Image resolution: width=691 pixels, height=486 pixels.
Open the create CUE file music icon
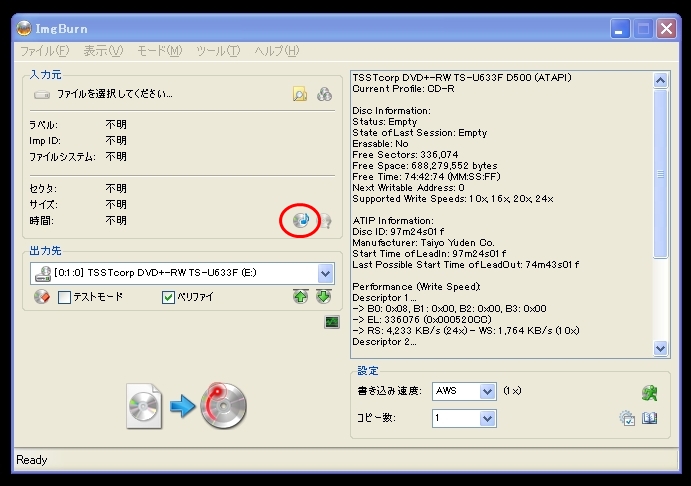(x=301, y=220)
